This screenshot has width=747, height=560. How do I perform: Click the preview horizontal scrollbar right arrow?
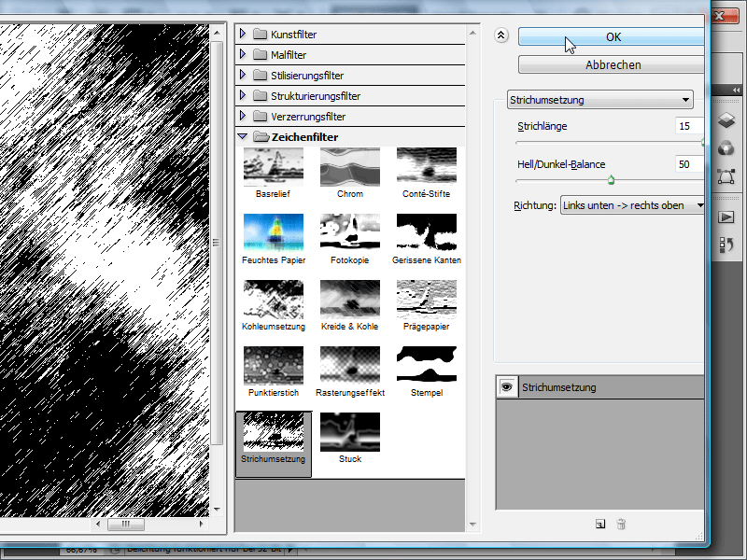pos(201,524)
